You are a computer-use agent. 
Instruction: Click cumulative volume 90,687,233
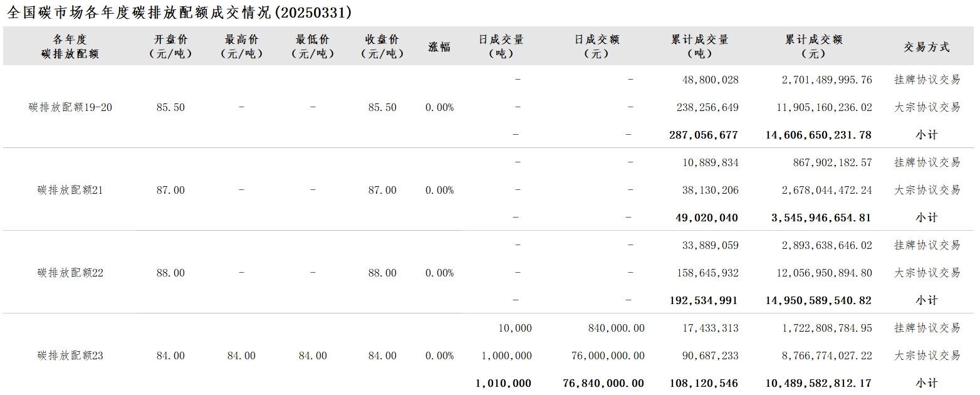(711, 355)
